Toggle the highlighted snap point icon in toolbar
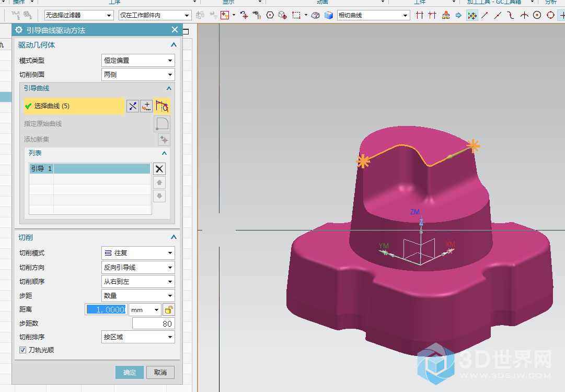The height and width of the screenshot is (392, 565). (x=472, y=15)
